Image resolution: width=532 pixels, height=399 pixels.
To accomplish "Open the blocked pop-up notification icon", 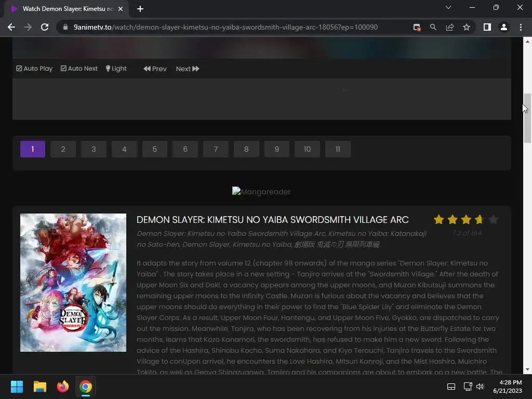I will 417,27.
